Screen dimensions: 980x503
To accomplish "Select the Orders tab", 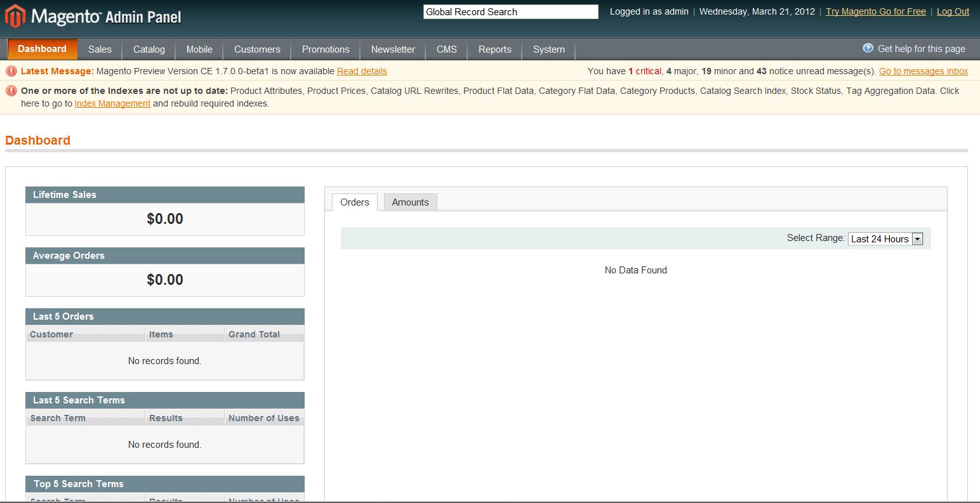I will 354,202.
